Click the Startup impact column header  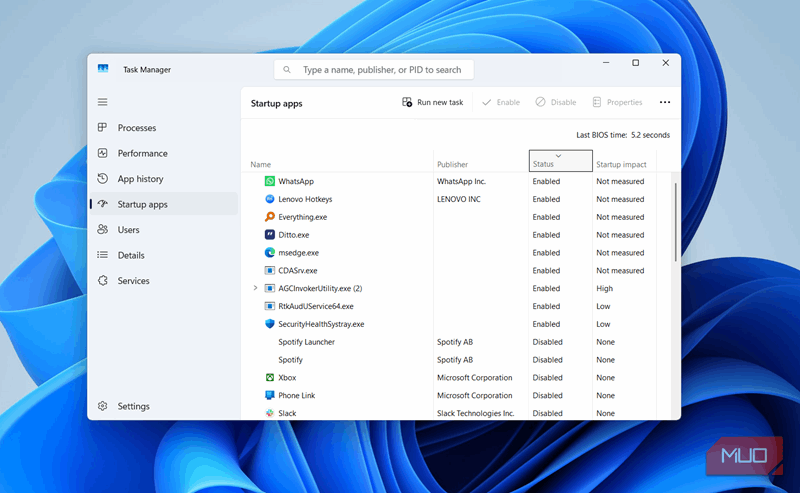(621, 164)
